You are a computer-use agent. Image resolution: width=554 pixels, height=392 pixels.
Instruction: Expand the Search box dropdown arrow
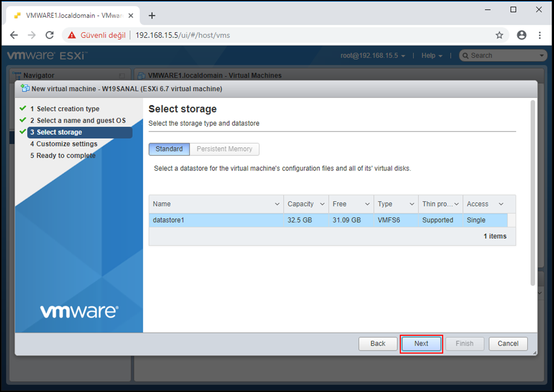(541, 55)
